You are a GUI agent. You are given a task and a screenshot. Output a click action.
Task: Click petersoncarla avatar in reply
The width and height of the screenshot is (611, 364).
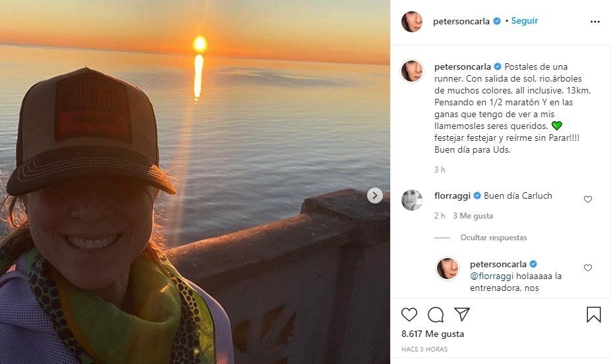pyautogui.click(x=448, y=269)
